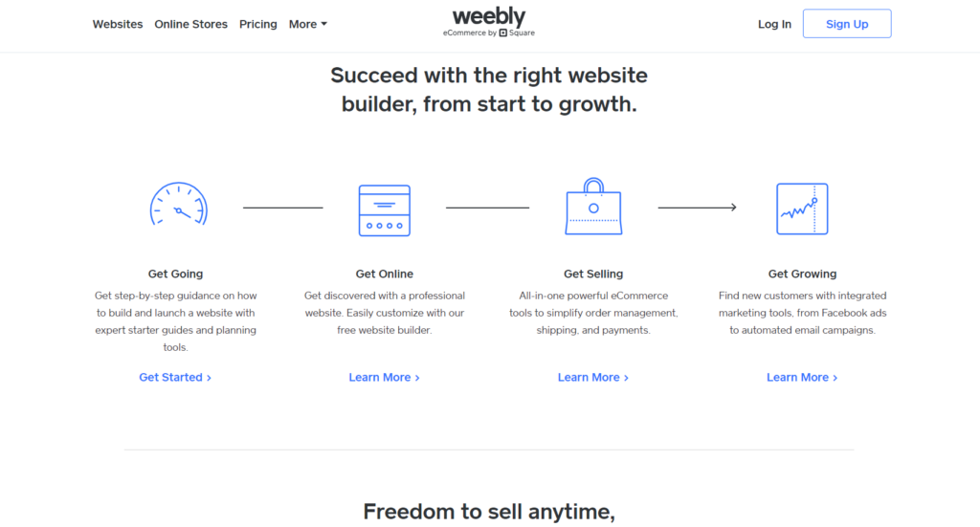This screenshot has width=980, height=527.
Task: Click the Weebly logo
Action: click(489, 15)
